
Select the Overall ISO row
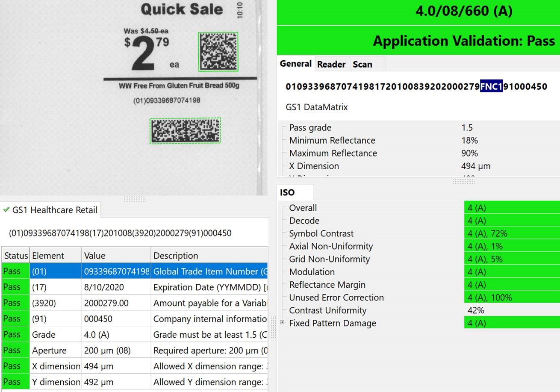point(419,208)
